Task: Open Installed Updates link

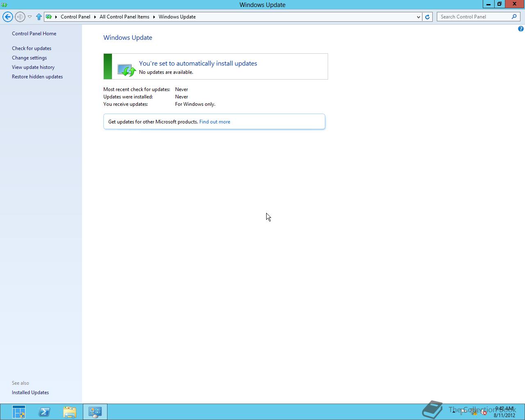Action: coord(30,393)
